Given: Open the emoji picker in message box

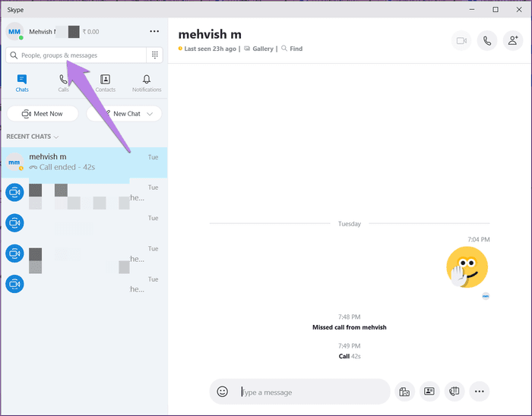Looking at the screenshot, I should (222, 392).
